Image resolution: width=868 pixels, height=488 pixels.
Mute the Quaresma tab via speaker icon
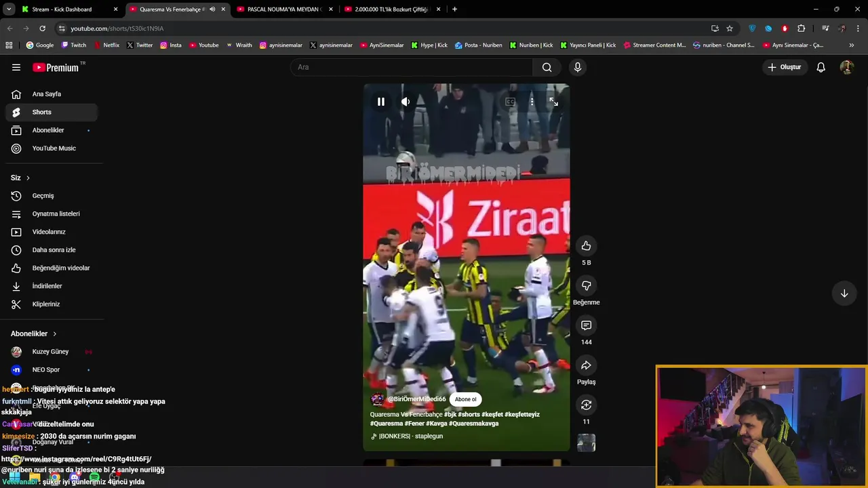click(212, 9)
